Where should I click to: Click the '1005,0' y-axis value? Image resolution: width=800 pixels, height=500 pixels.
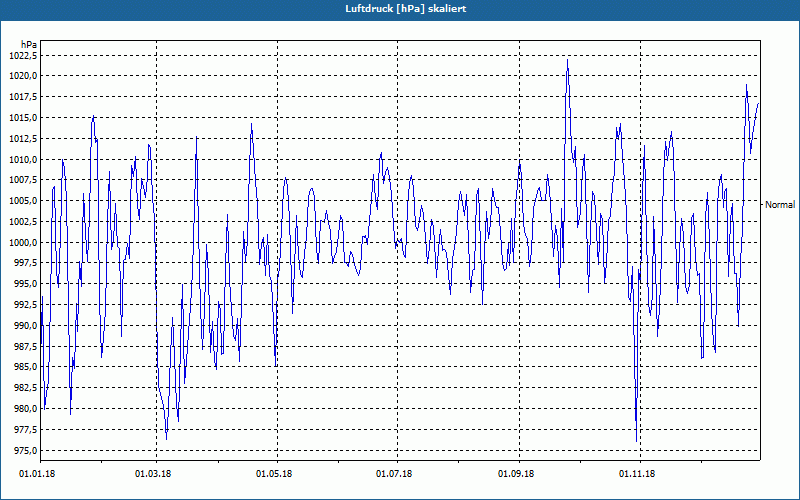click(23, 201)
